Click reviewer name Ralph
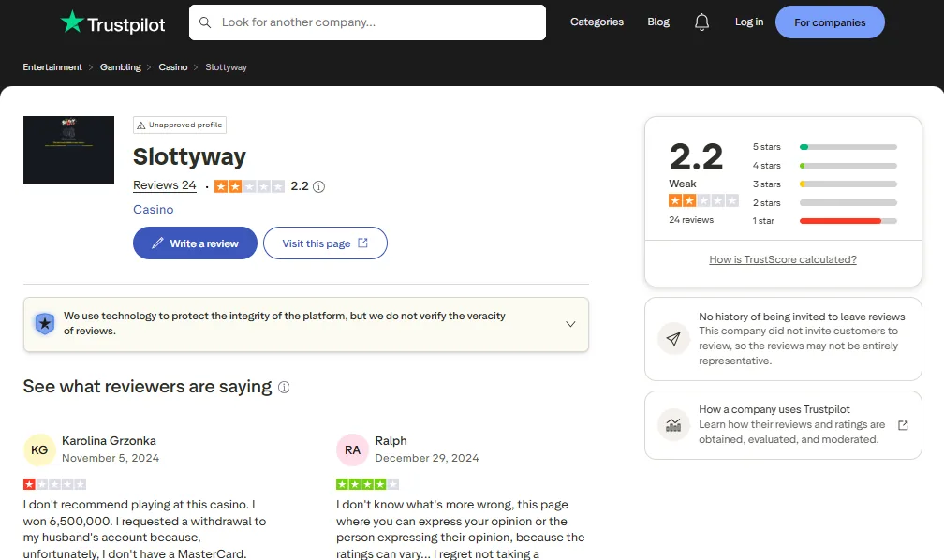The image size is (944, 560). pyautogui.click(x=391, y=441)
